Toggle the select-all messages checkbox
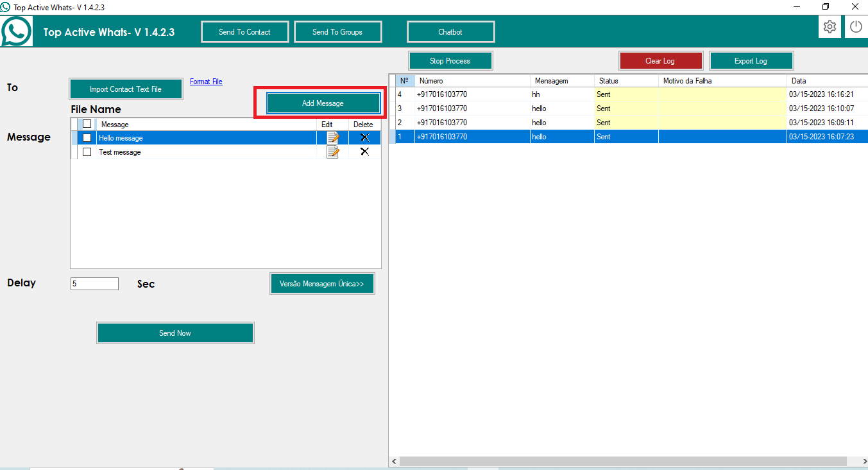 [87, 124]
